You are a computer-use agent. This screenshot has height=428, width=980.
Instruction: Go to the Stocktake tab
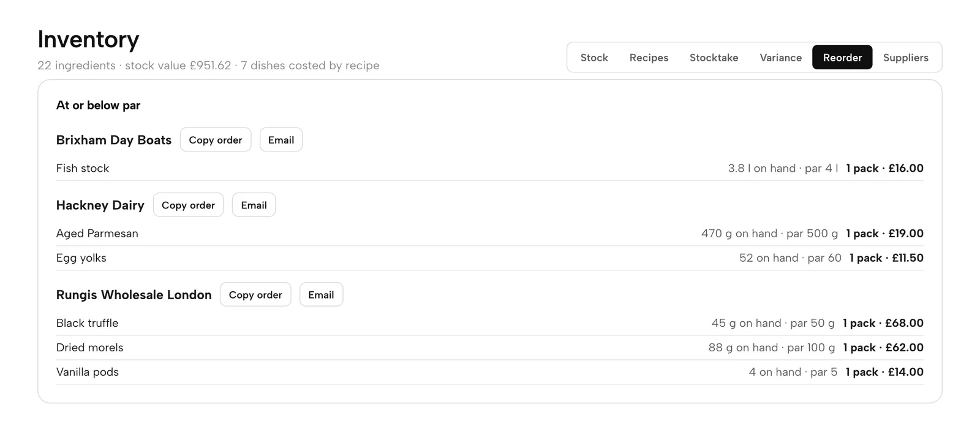click(x=714, y=58)
